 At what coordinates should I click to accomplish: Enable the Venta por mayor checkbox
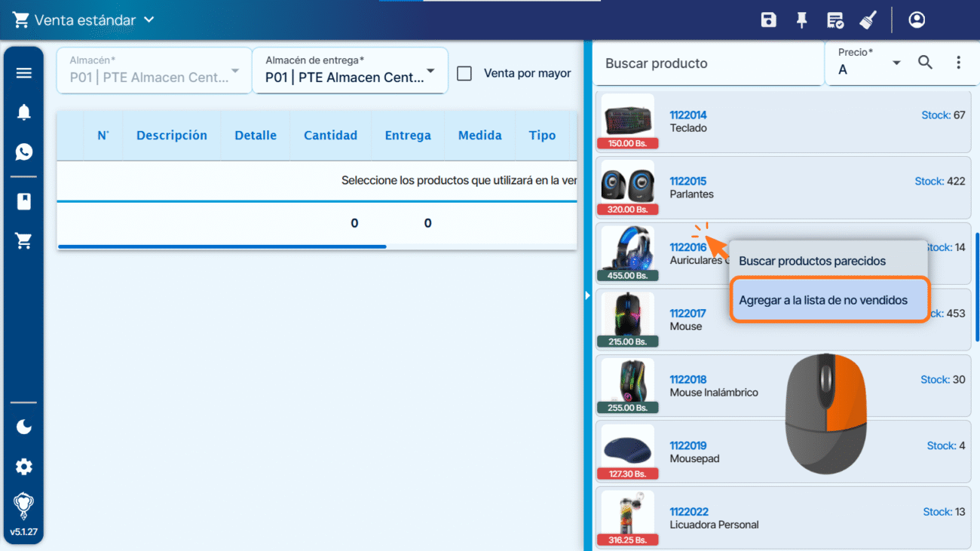tap(465, 73)
